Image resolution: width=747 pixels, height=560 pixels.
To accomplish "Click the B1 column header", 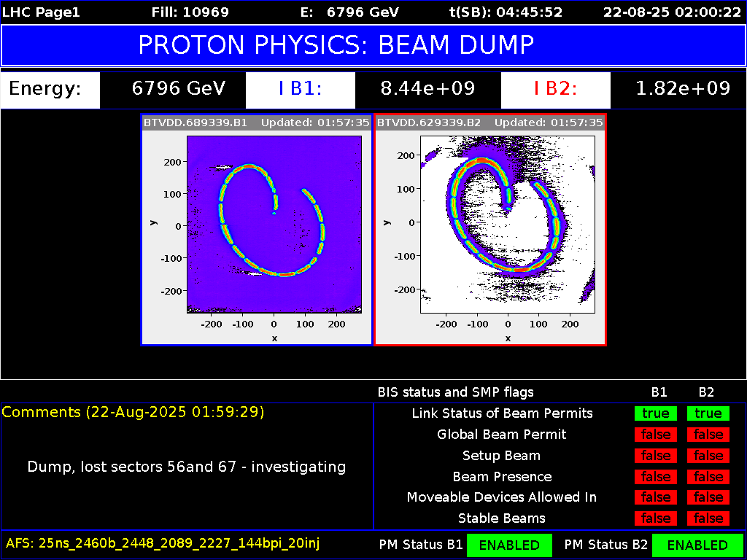I will tap(659, 392).
